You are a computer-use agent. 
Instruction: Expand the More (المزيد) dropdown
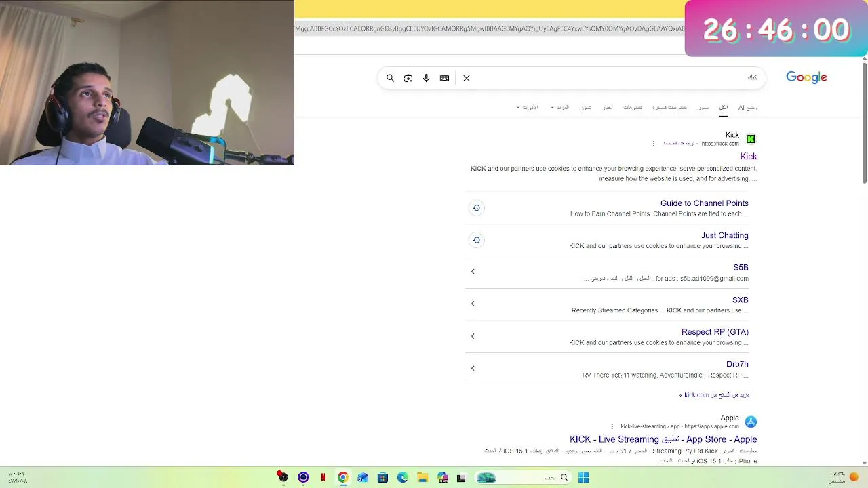pos(560,107)
